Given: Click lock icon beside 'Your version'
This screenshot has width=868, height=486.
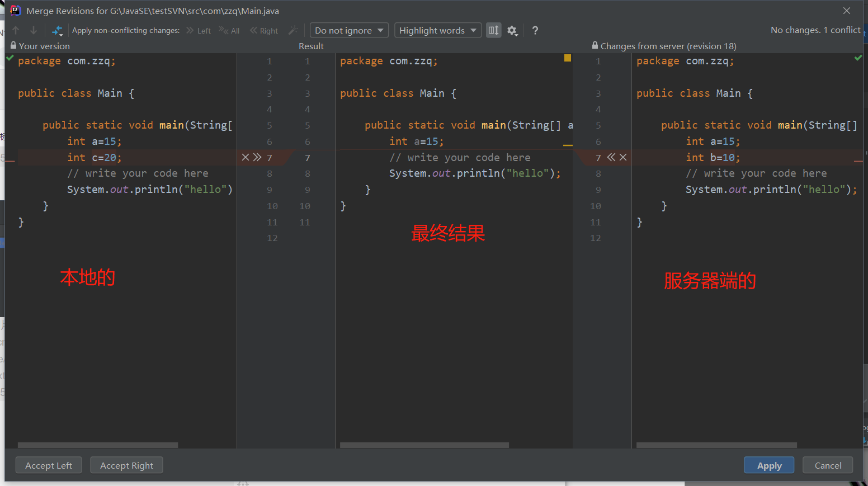Looking at the screenshot, I should [13, 45].
